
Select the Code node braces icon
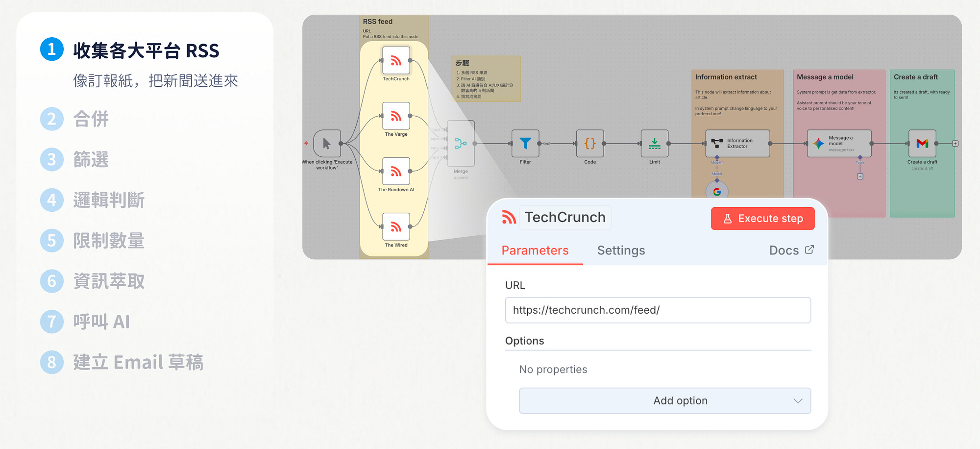[x=590, y=143]
